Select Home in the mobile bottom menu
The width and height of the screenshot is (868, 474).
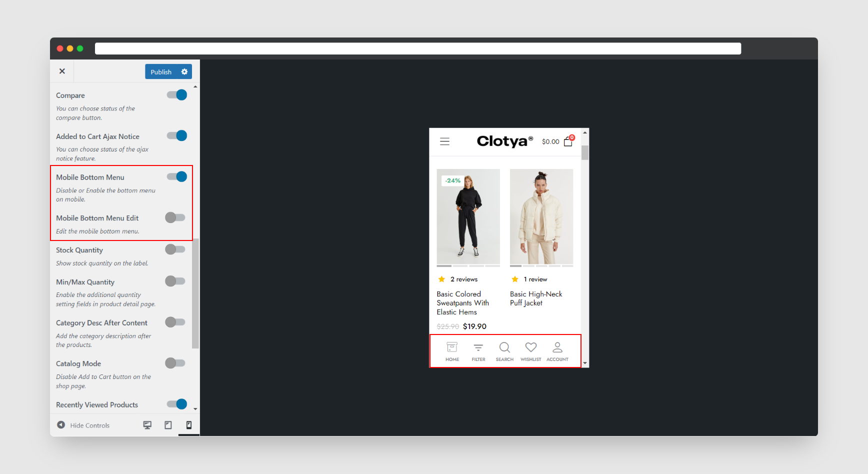coord(451,350)
